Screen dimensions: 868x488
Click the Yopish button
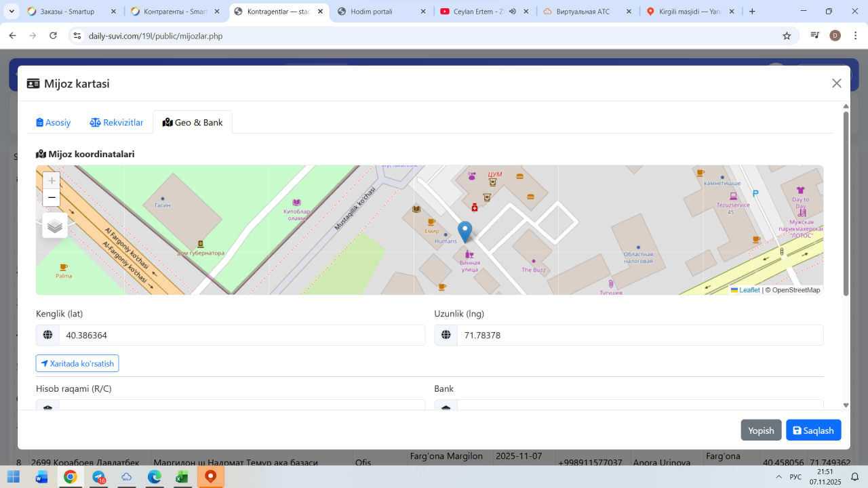[761, 430]
